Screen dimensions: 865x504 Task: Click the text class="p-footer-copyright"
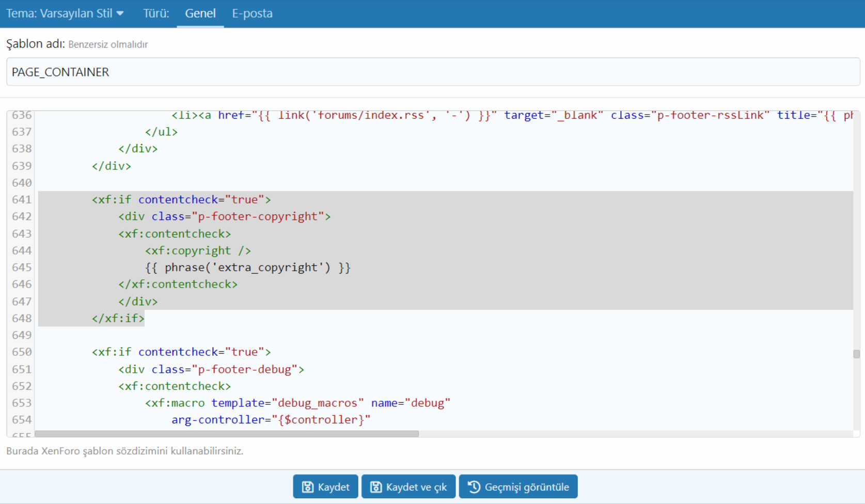tap(238, 216)
